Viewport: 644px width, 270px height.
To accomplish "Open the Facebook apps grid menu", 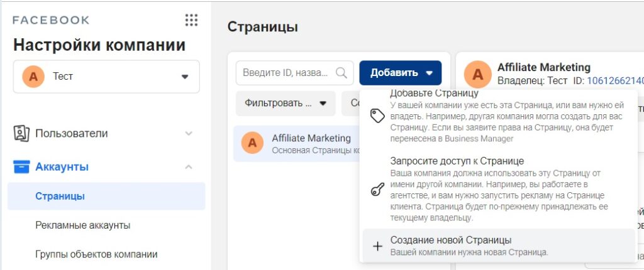I will [191, 20].
